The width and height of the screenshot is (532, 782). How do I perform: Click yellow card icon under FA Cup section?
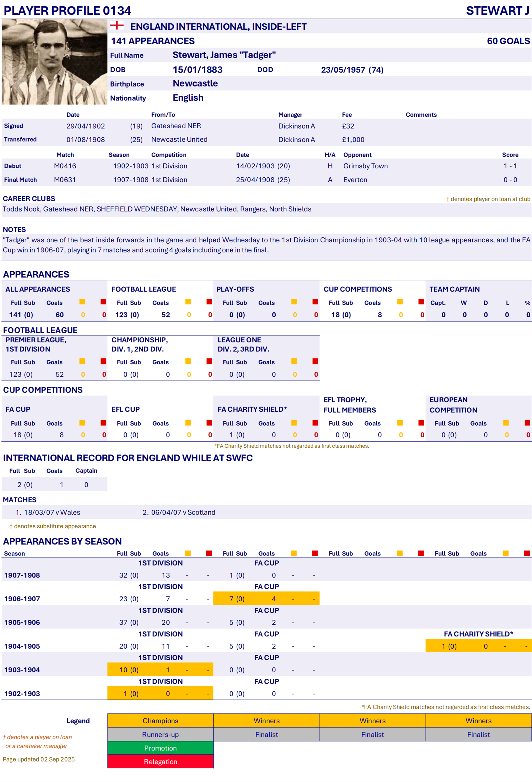(x=82, y=423)
